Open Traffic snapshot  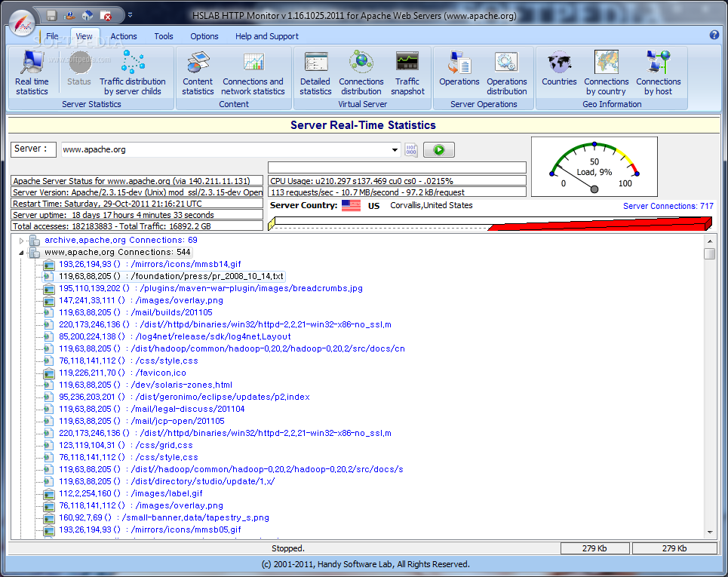(407, 73)
